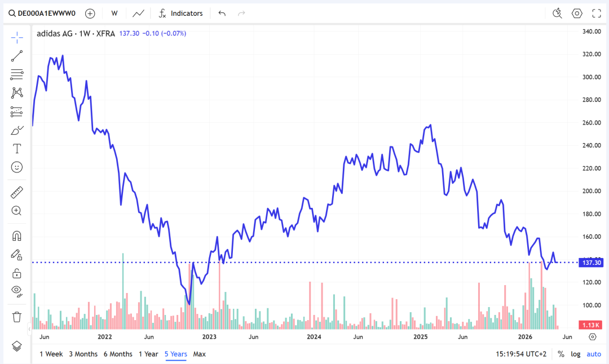The height and width of the screenshot is (364, 609).
Task: Enable auto scale option
Action: pos(594,354)
